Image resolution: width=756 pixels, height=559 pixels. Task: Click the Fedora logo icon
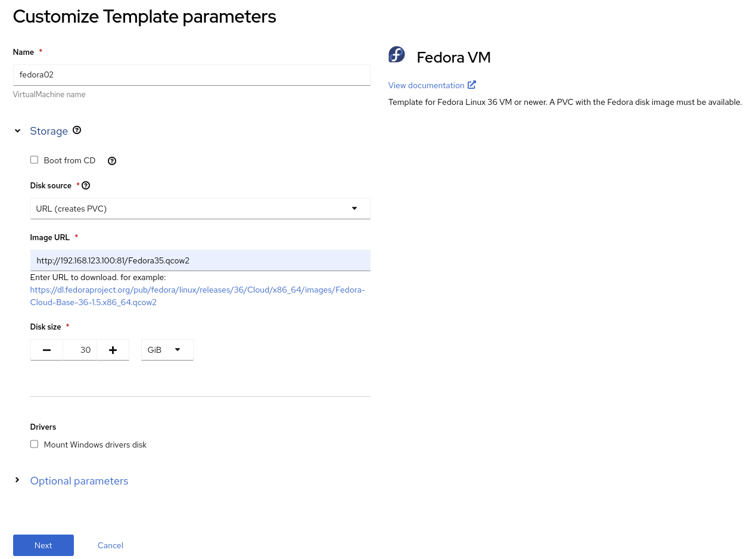[x=397, y=55]
